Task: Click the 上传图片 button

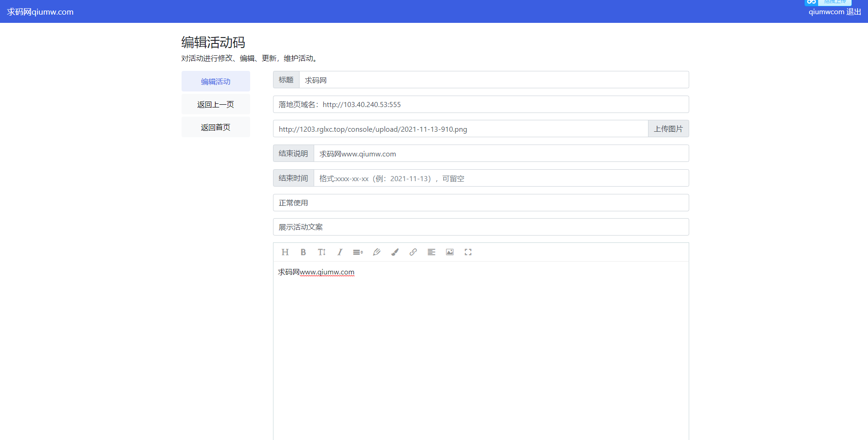Action: point(668,129)
